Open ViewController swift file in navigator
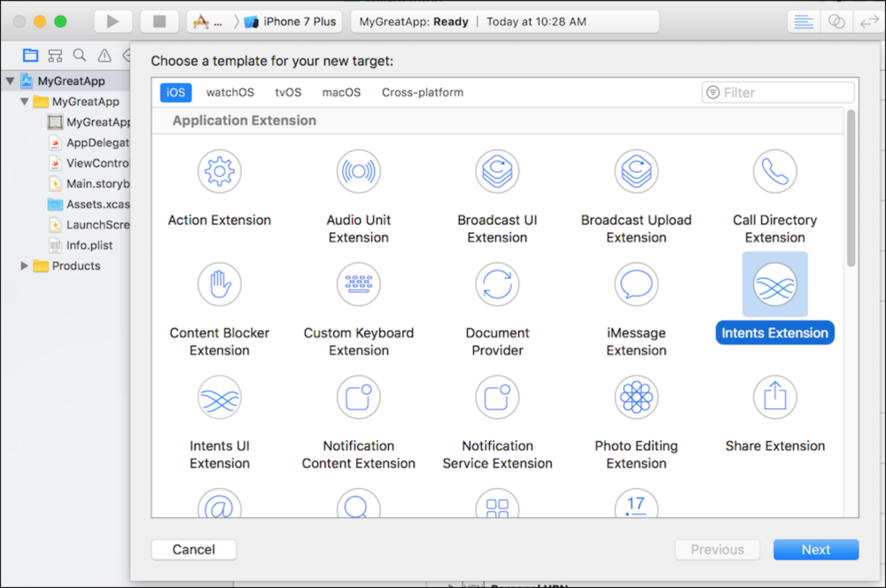 [89, 163]
